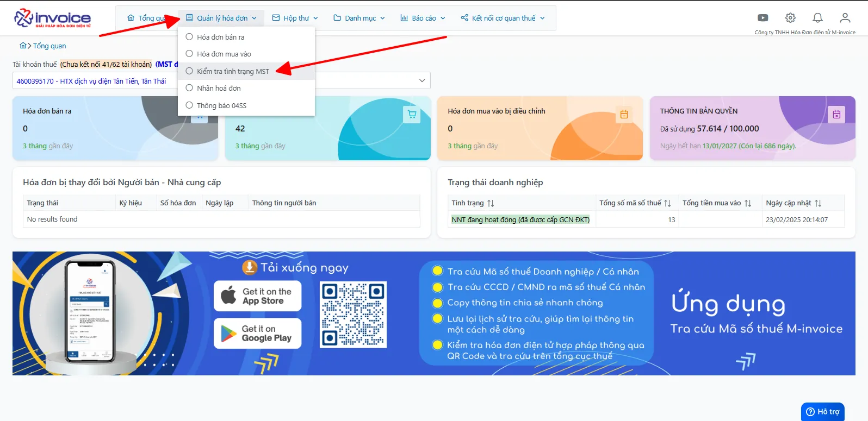Click expiry date 13/01/2027 text

tap(720, 146)
